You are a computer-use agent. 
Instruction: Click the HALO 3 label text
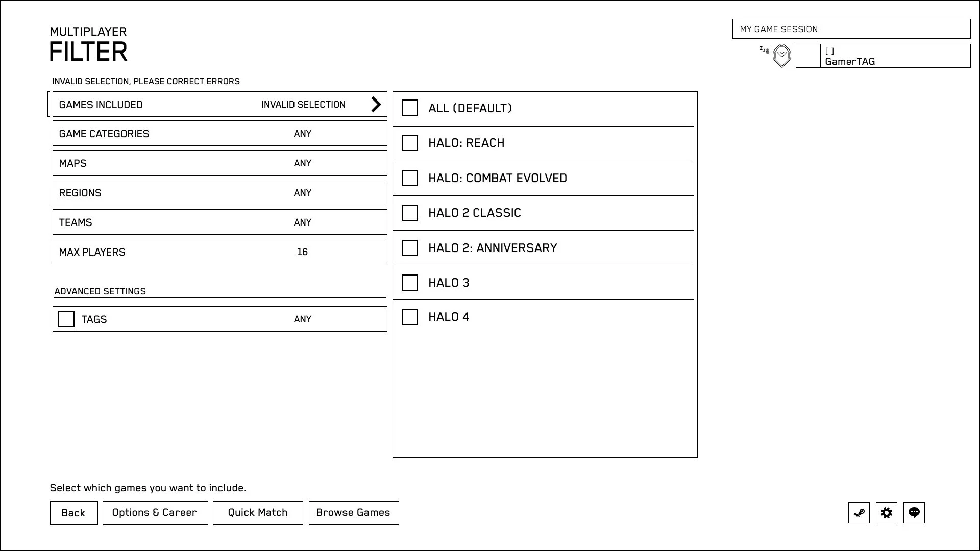449,283
